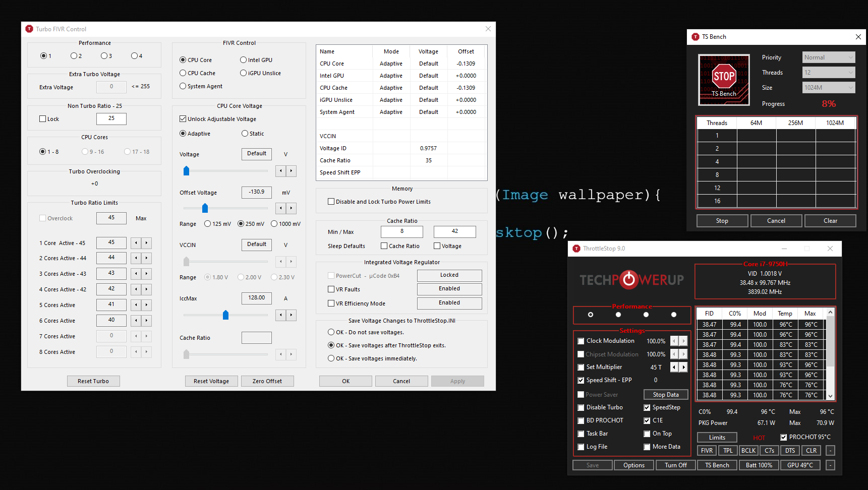868x490 pixels.
Task: Click scroll down arrow in ThrottleStop table
Action: 831,396
